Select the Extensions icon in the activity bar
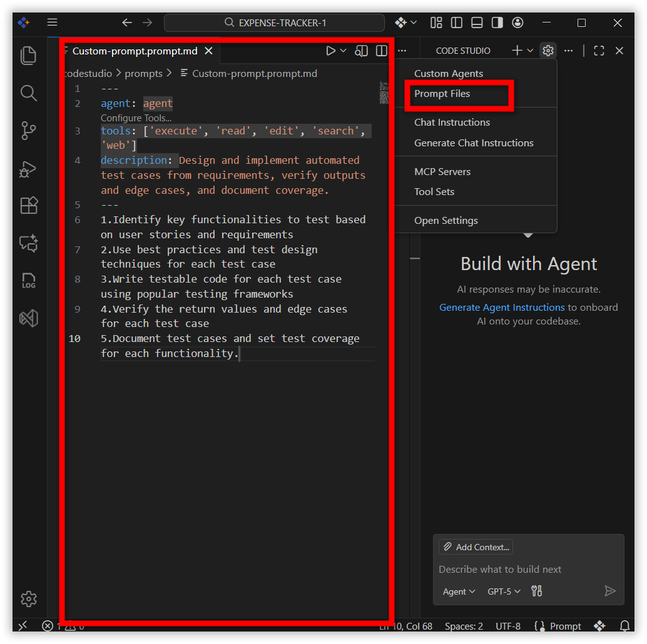647x644 pixels. point(29,205)
